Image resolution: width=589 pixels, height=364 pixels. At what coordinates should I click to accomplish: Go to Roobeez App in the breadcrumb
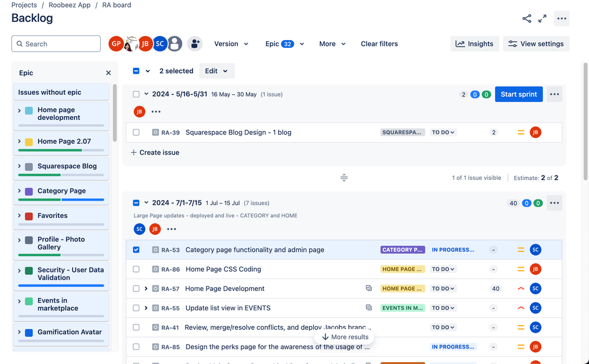click(70, 5)
